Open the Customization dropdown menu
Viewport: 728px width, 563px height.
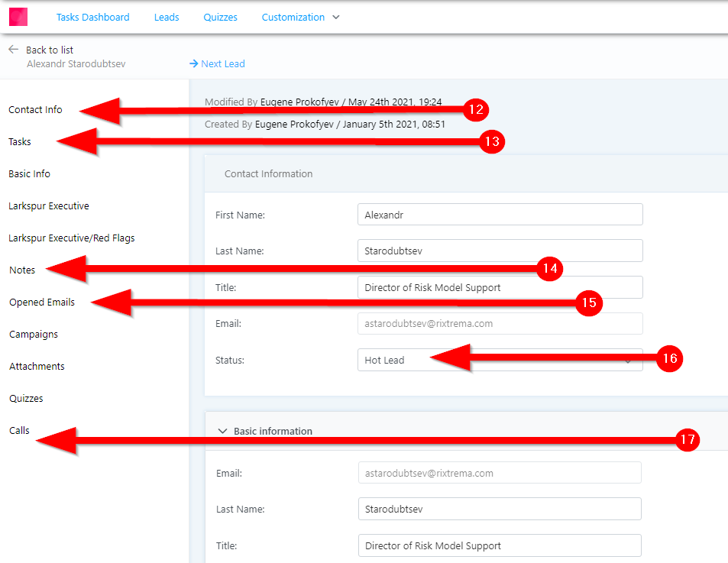300,17
